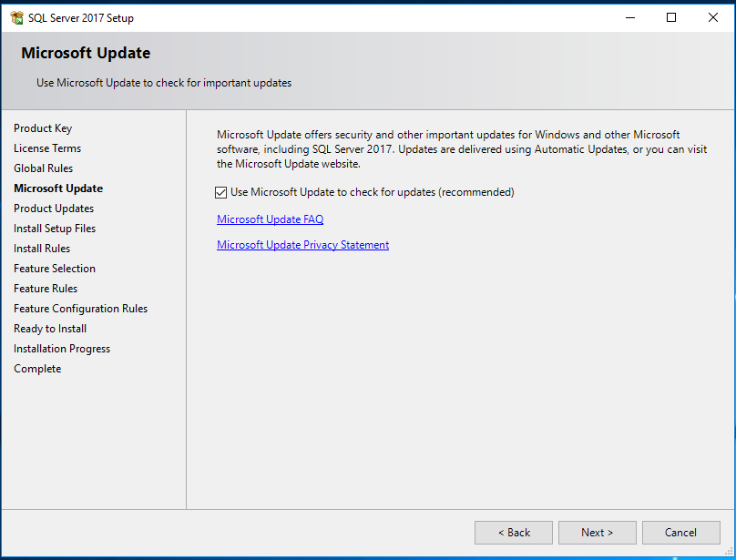The width and height of the screenshot is (736, 560).
Task: Go back with the Back button
Action: (x=513, y=532)
